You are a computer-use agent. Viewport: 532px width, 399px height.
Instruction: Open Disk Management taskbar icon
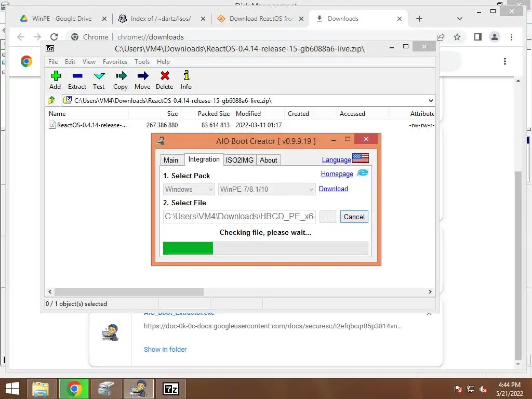click(x=106, y=389)
